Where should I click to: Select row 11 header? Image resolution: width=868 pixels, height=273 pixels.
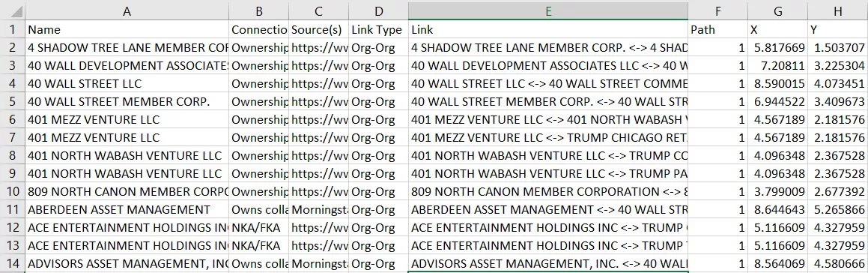coord(12,210)
